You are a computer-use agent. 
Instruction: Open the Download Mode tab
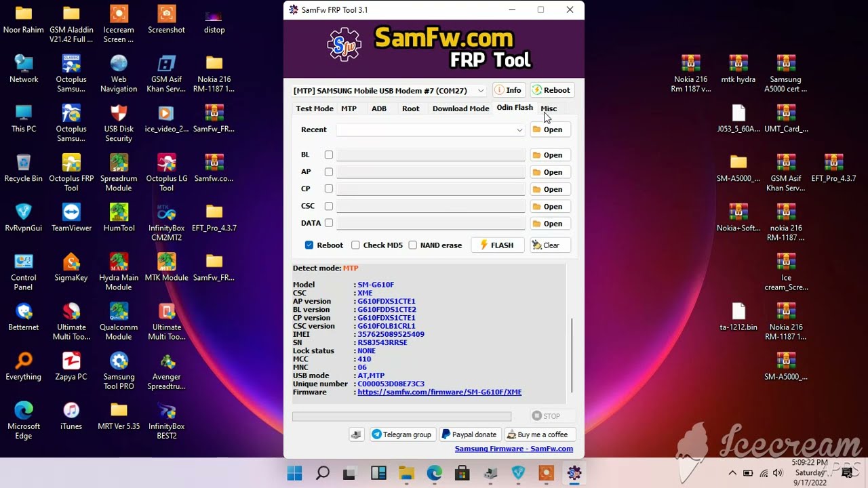460,108
